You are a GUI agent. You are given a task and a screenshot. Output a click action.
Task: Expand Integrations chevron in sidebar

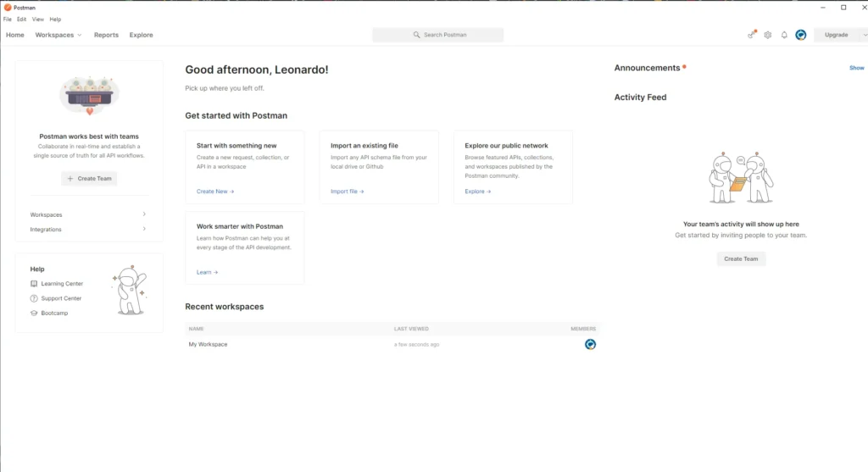[144, 229]
